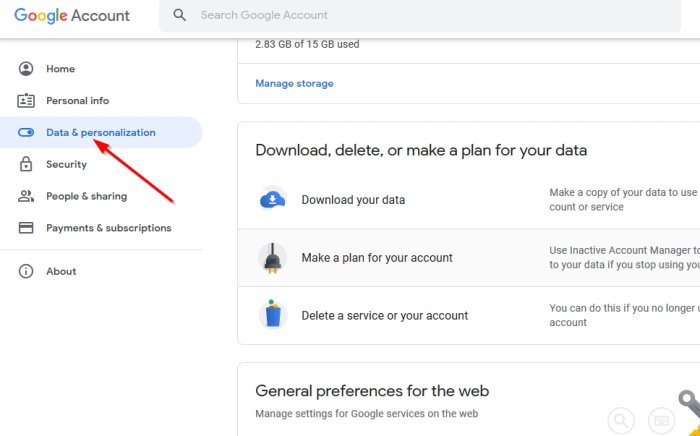The image size is (700, 436).
Task: Select Data & personalization in the sidebar
Action: (x=101, y=133)
